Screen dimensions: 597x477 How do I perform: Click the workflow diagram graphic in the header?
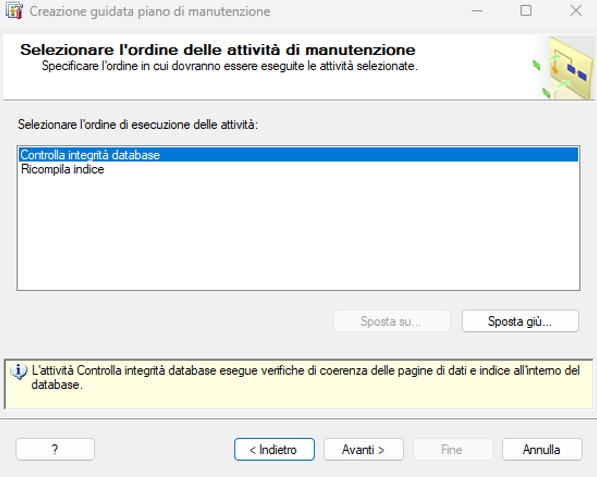pos(563,68)
